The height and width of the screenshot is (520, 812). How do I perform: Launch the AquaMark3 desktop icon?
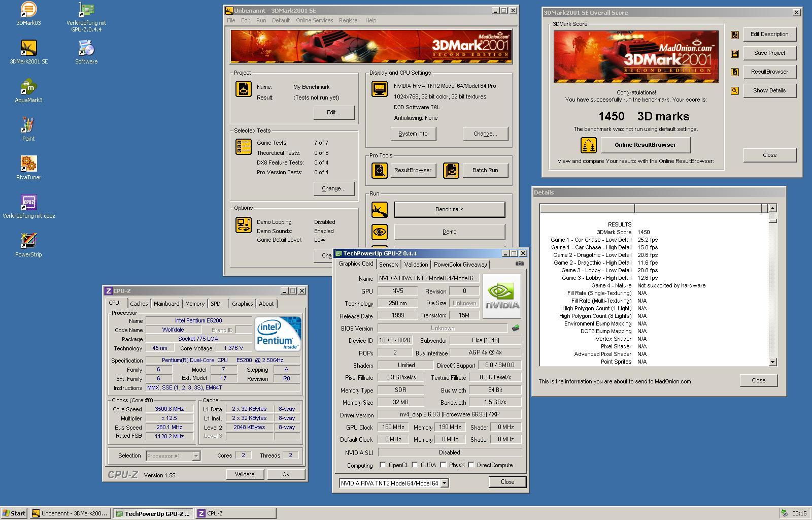(28, 91)
